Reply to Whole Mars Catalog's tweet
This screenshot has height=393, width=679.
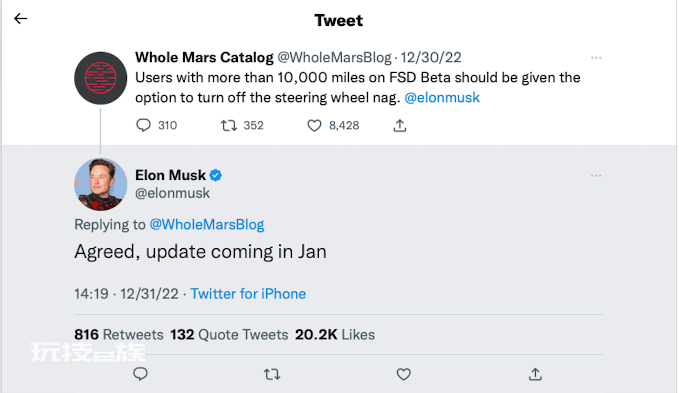coord(143,126)
